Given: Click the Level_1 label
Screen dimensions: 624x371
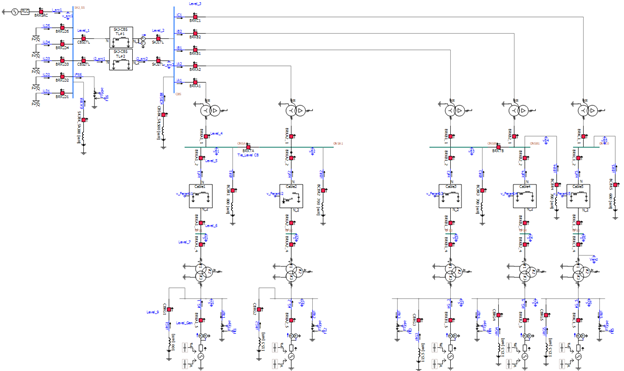Looking at the screenshot, I should click(83, 30).
